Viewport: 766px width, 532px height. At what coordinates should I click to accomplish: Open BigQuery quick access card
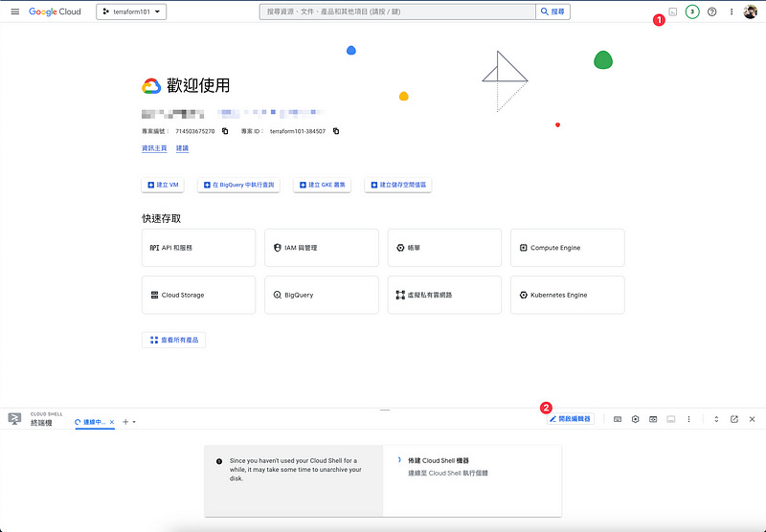coord(322,295)
